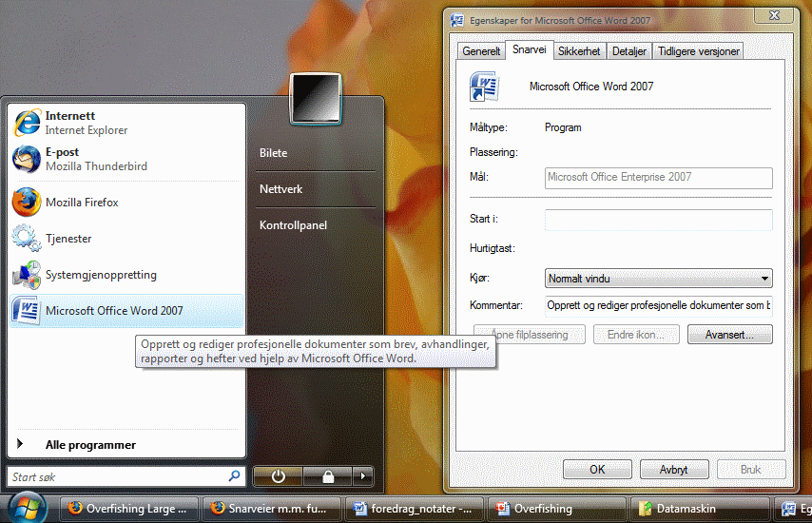This screenshot has width=812, height=523.
Task: Switch to the Generelt tab
Action: point(481,51)
